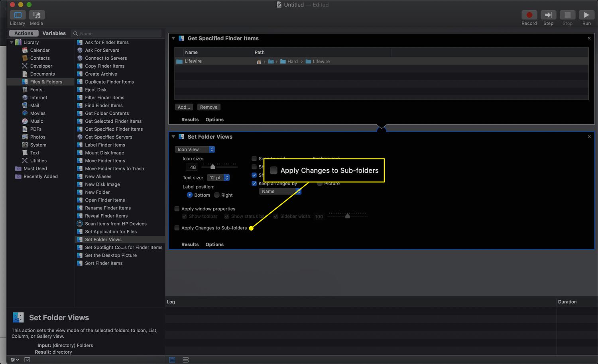Screen dimensions: 598x364
Task: Open the Text size 12 pt dropdown
Action: pyautogui.click(x=218, y=178)
